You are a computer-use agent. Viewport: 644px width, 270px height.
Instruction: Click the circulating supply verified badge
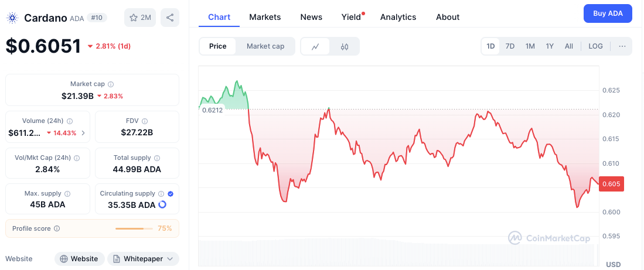coord(171,193)
